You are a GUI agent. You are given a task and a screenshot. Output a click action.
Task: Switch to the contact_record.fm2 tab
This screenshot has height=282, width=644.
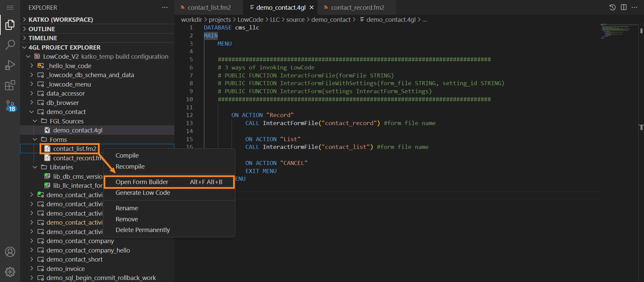click(357, 7)
